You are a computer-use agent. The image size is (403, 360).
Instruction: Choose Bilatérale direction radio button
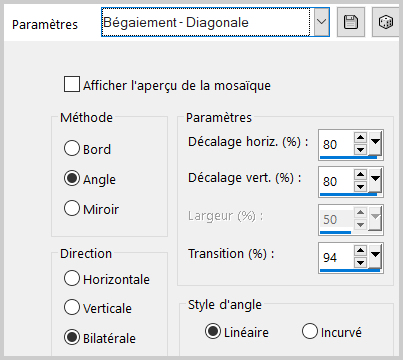tap(72, 337)
